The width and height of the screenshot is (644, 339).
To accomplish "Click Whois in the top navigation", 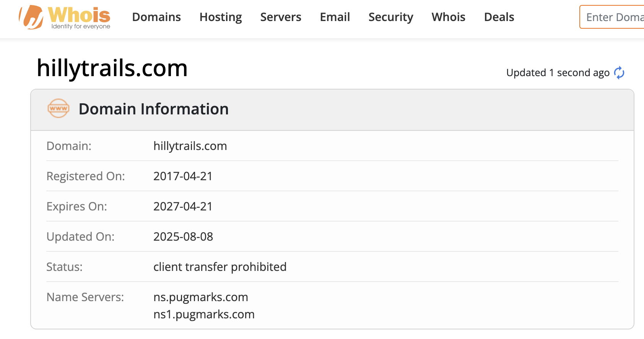I will [x=449, y=17].
